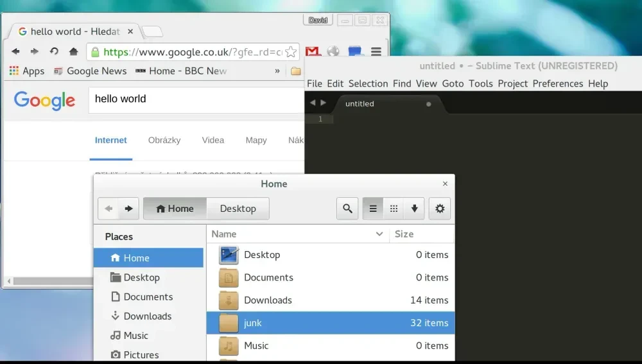Select Home in the Places sidebar

[x=149, y=258]
